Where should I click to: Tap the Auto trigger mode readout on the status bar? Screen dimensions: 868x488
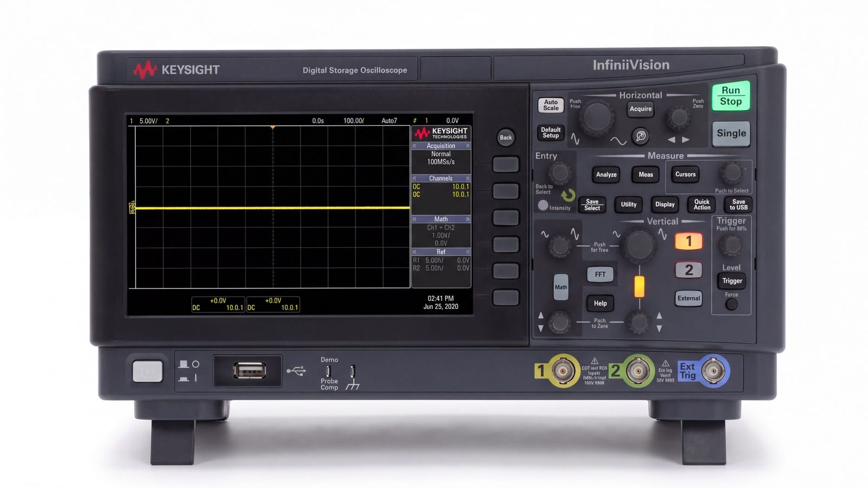[x=389, y=121]
